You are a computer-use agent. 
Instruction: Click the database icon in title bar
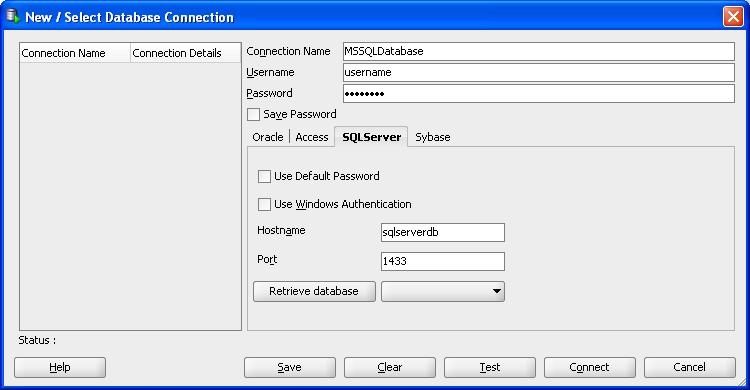pos(13,16)
